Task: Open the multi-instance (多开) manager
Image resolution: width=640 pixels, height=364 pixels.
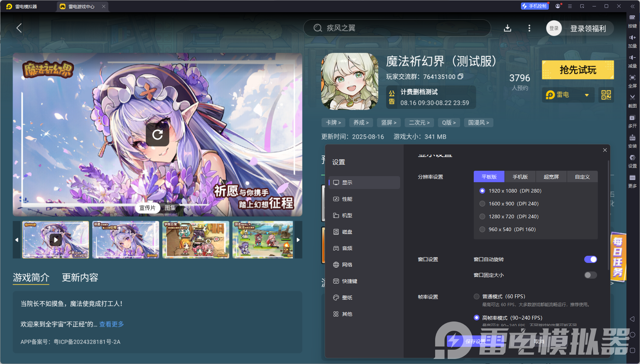Action: pyautogui.click(x=632, y=121)
